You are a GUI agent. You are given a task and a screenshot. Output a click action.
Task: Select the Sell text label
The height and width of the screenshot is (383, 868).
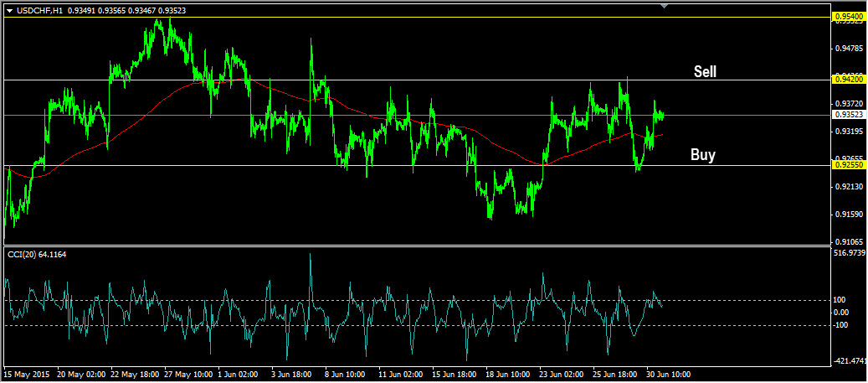click(x=705, y=72)
